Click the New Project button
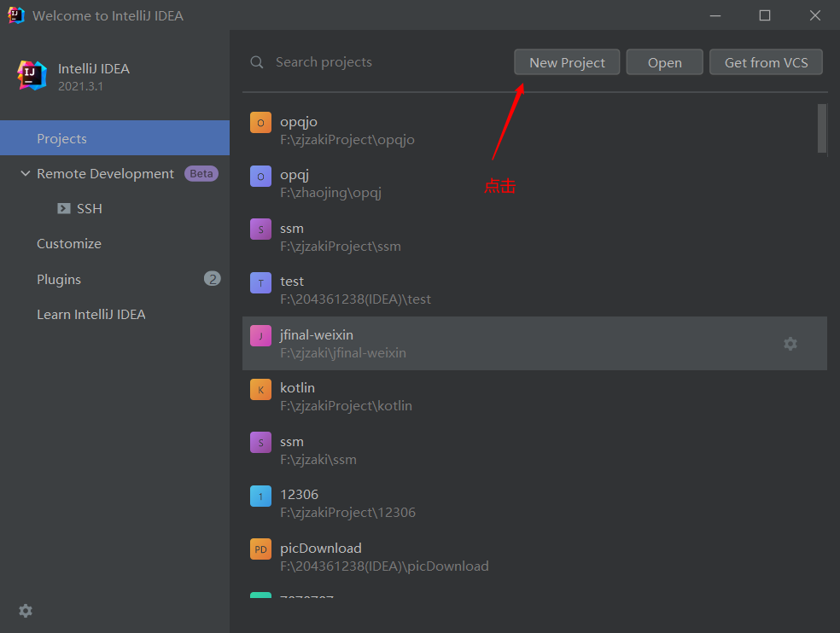The image size is (840, 633). tap(567, 62)
